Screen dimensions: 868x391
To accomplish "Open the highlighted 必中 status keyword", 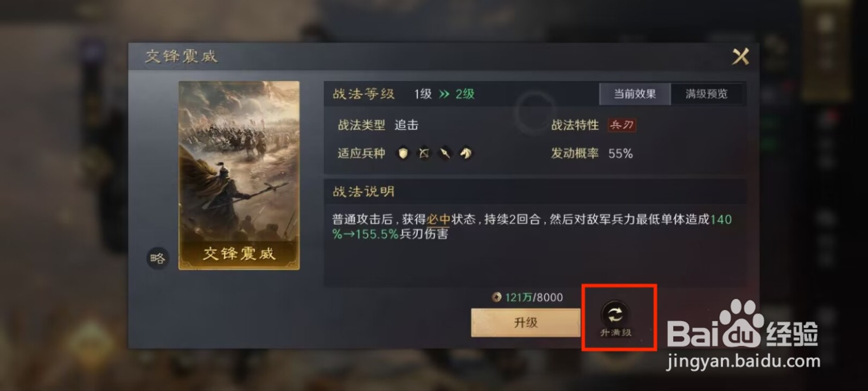I will (438, 219).
